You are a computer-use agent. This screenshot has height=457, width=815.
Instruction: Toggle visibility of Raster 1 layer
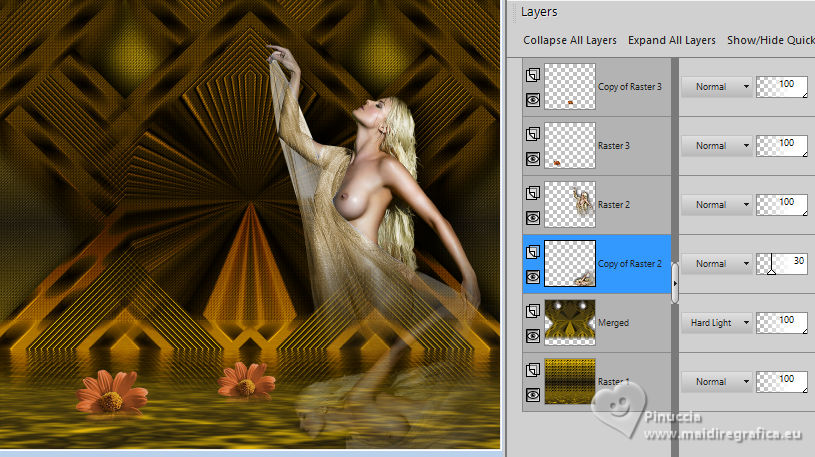(x=533, y=395)
